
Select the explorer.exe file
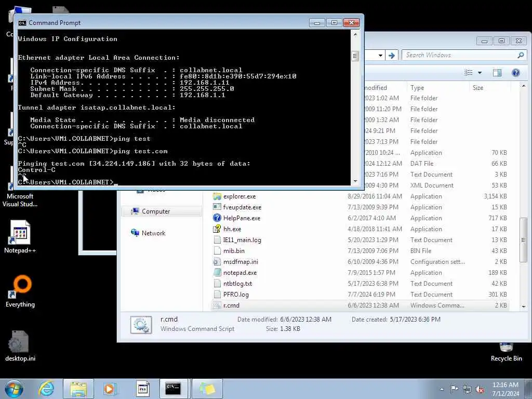click(240, 196)
